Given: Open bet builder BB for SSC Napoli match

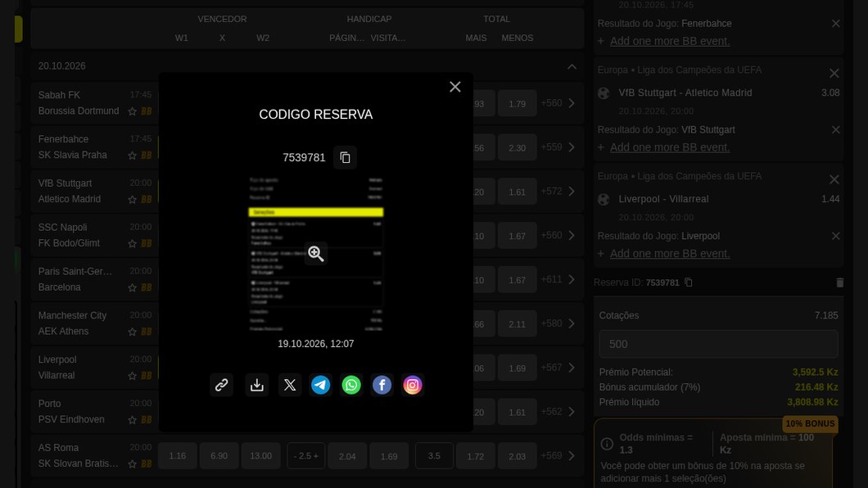Looking at the screenshot, I should [x=146, y=243].
